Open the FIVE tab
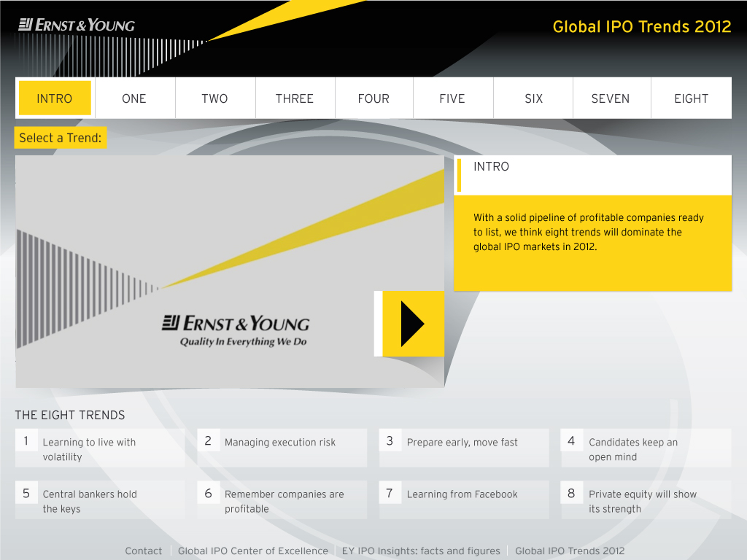 452,98
